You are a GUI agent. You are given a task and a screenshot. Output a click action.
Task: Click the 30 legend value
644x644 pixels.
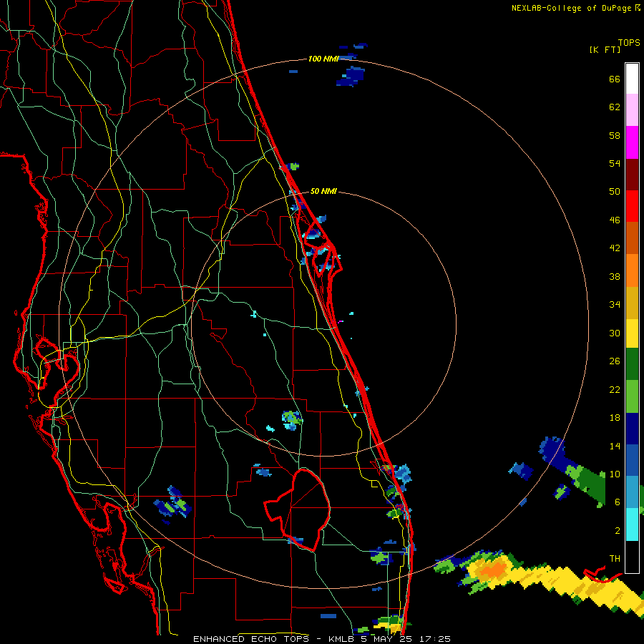615,333
